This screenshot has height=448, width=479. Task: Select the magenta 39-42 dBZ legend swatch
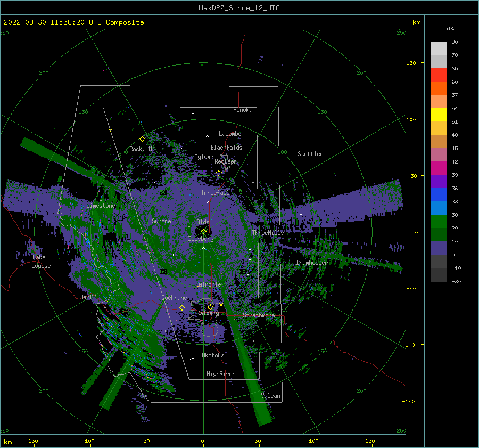click(439, 168)
